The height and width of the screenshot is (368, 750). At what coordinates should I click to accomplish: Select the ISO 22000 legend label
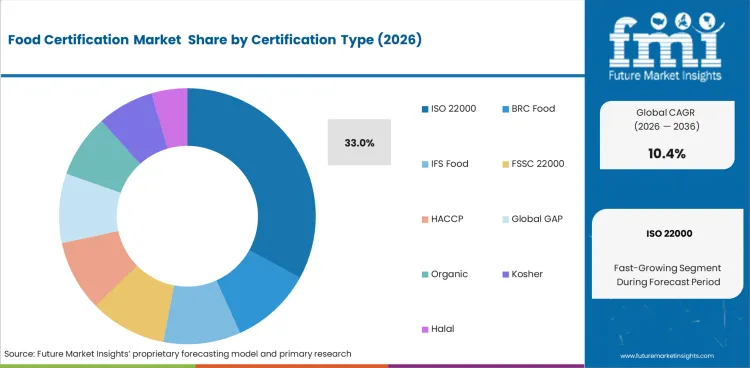[x=453, y=109]
